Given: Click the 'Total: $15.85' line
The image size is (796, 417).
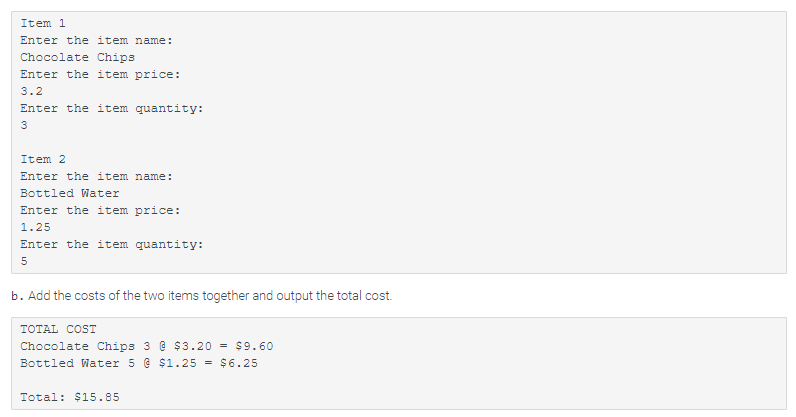Looking at the screenshot, I should [70, 397].
